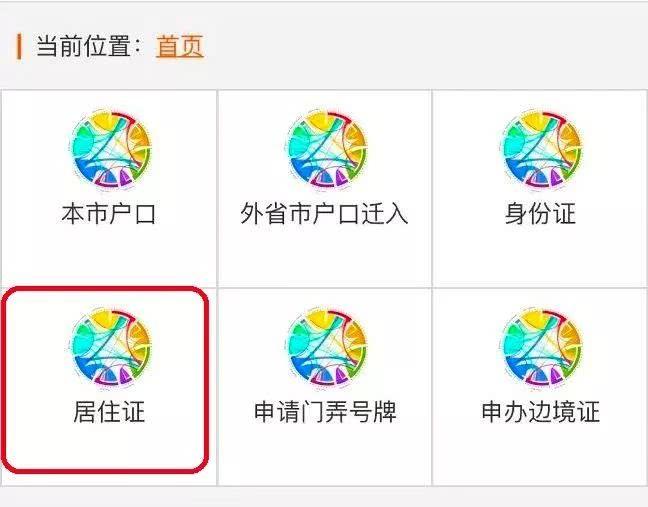Click the 当前位置 breadcrumb heading text
This screenshot has height=507, width=648.
(x=88, y=46)
